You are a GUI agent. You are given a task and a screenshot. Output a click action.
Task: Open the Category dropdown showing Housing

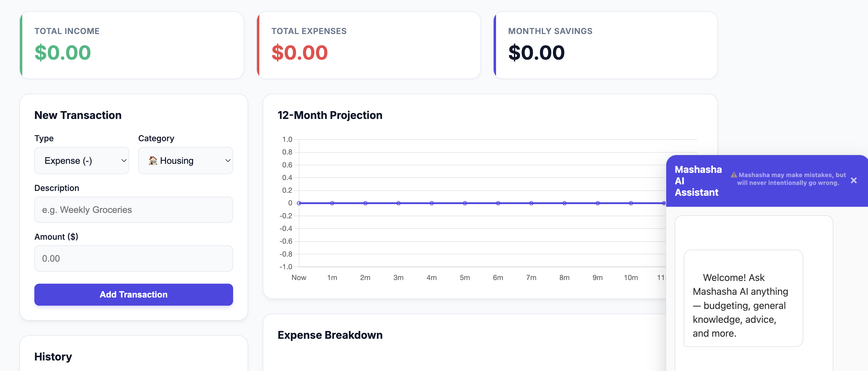[x=185, y=161]
